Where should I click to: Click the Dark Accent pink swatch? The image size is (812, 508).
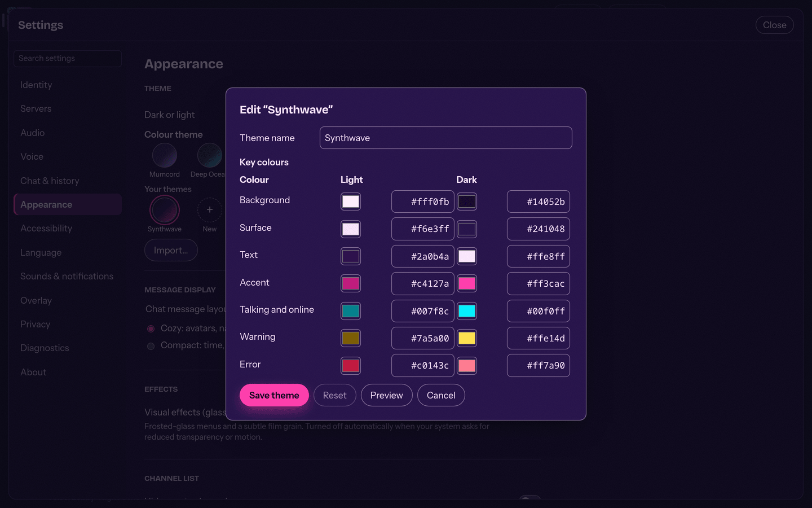[x=467, y=283]
